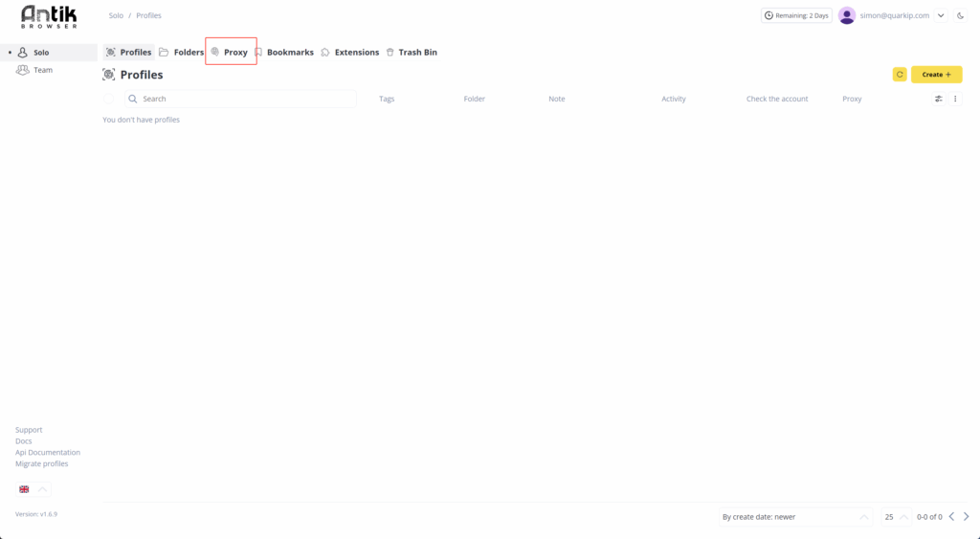Open the three-dot more options menu
This screenshot has width=980, height=539.
click(955, 99)
